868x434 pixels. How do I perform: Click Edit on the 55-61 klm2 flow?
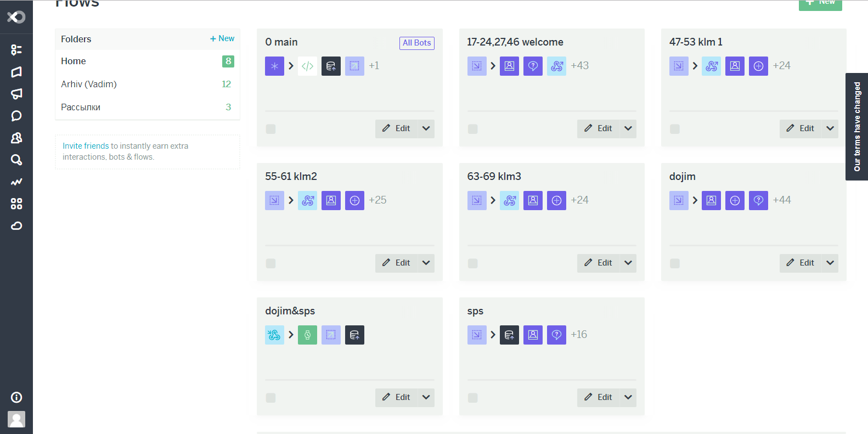397,263
